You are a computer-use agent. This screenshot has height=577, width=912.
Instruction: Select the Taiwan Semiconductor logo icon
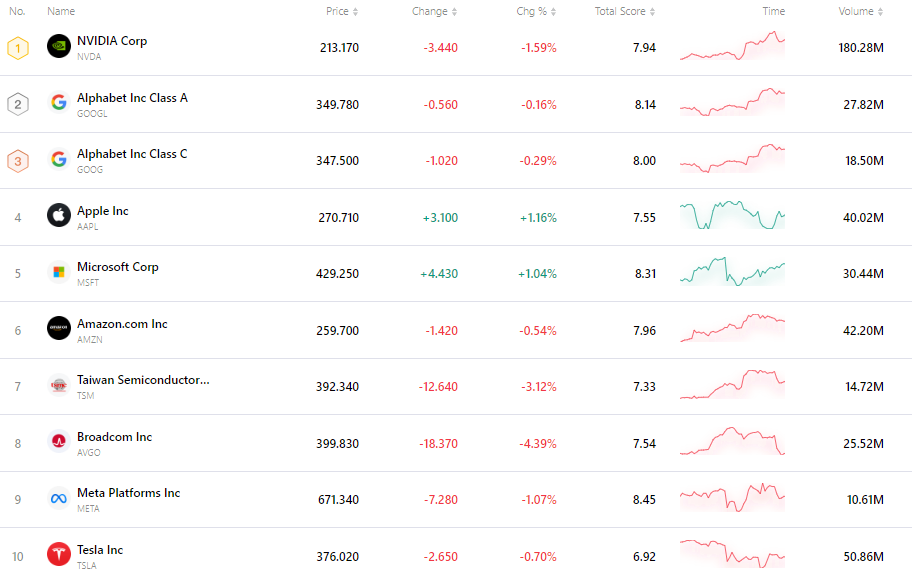58,384
